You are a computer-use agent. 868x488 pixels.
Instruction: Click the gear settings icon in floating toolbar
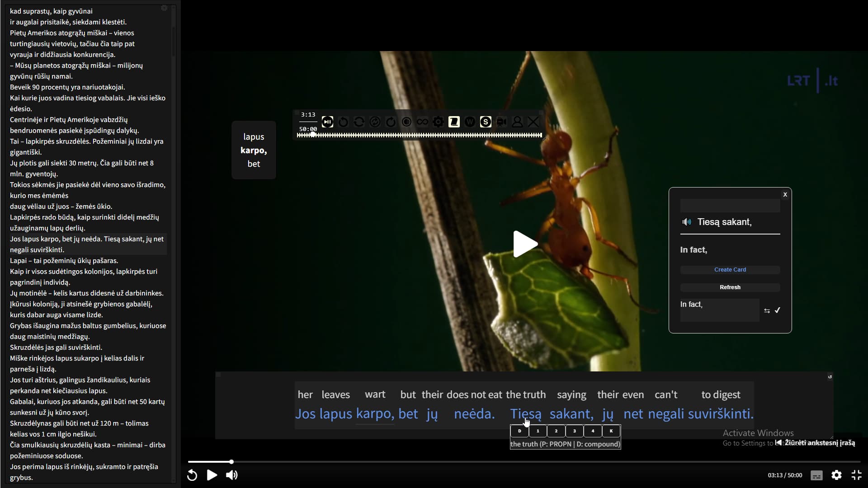coord(438,122)
